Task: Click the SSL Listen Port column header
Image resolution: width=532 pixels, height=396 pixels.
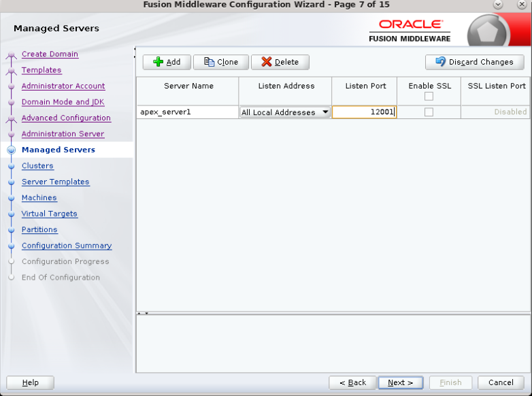Action: point(496,91)
